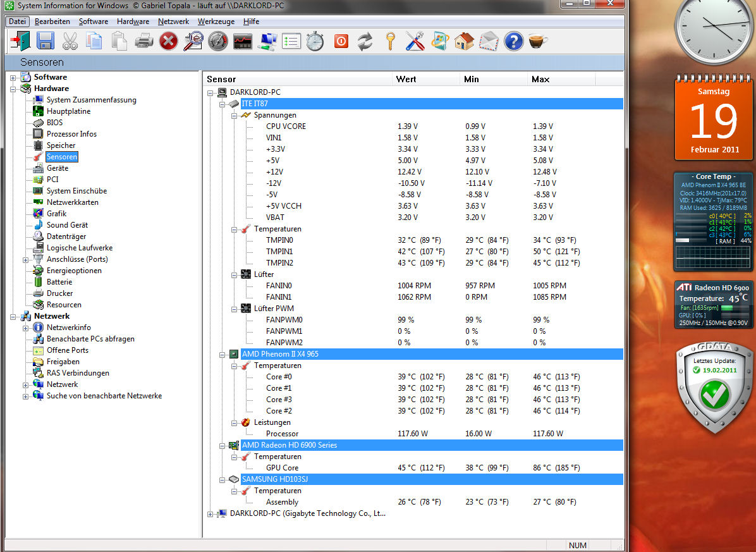The width and height of the screenshot is (756, 552).
Task: Click the mail envelope icon
Action: [489, 41]
